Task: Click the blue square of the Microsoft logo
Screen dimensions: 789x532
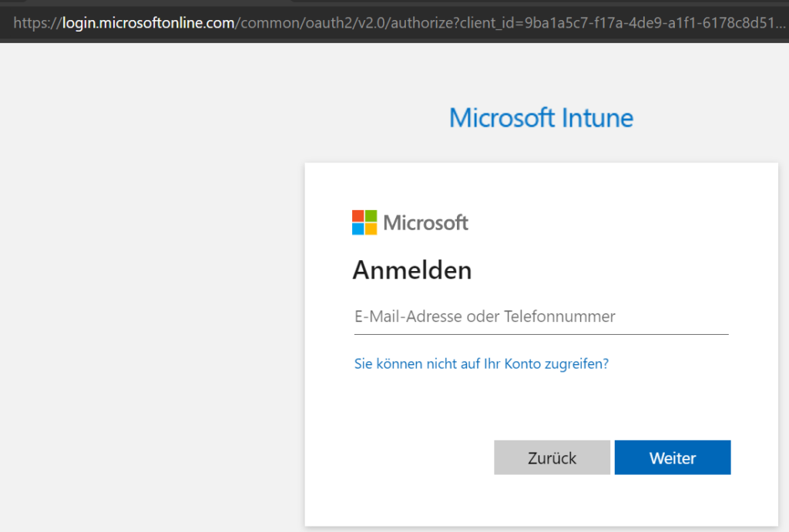Action: tap(357, 228)
